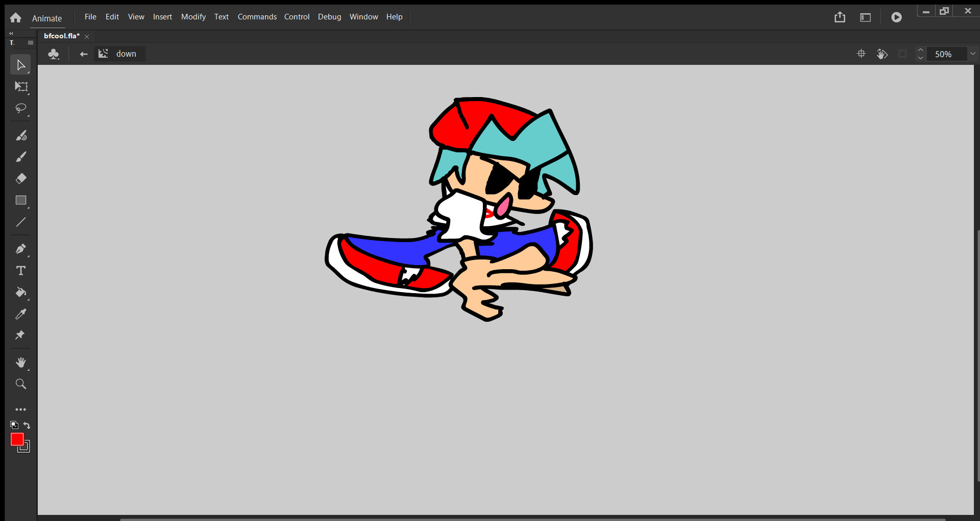Center the stage icon
This screenshot has height=521, width=980.
click(861, 54)
